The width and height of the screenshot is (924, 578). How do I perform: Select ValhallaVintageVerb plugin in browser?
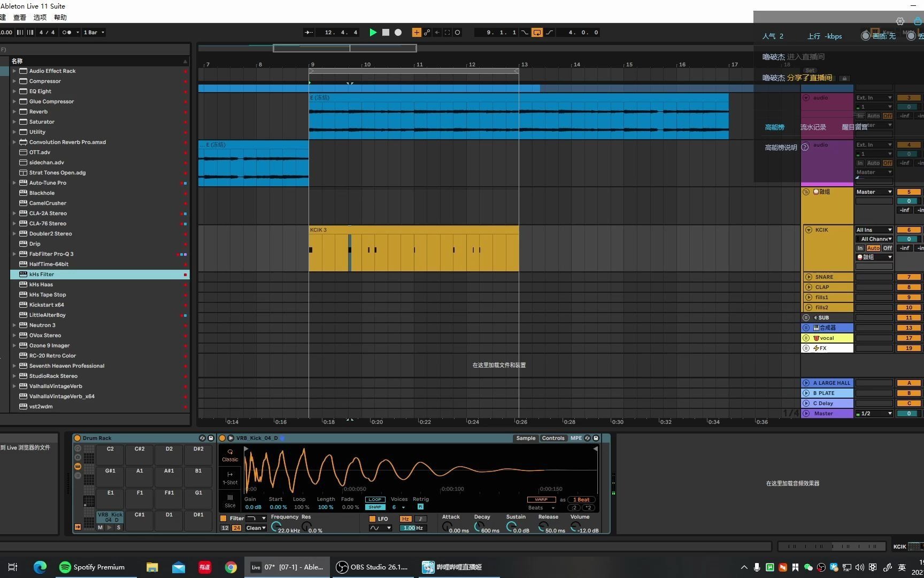pos(99,386)
